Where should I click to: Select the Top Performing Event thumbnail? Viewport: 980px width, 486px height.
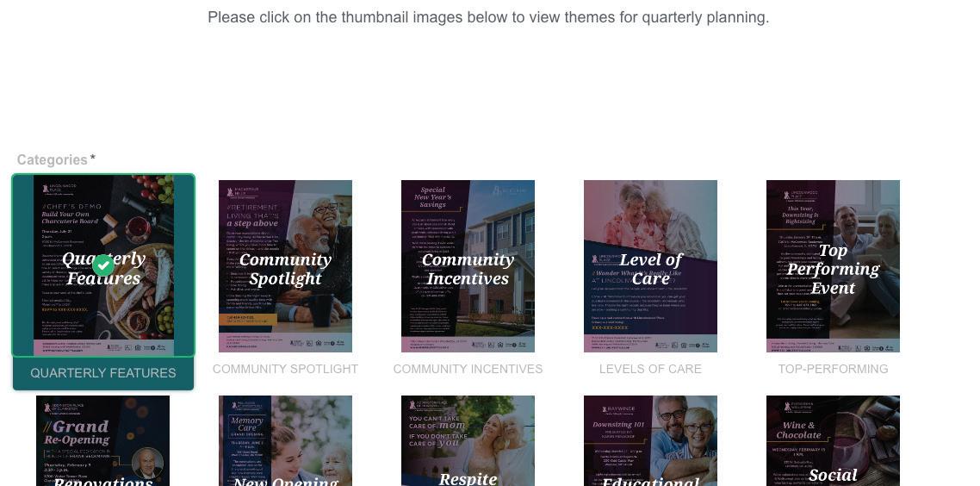pyautogui.click(x=833, y=265)
